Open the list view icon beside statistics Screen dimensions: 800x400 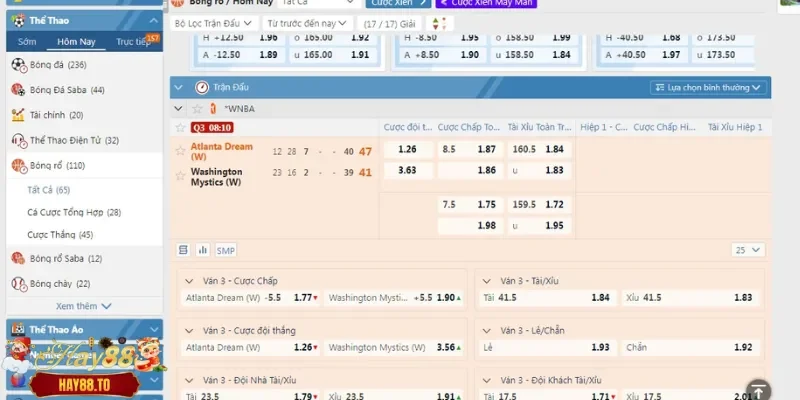(x=183, y=250)
